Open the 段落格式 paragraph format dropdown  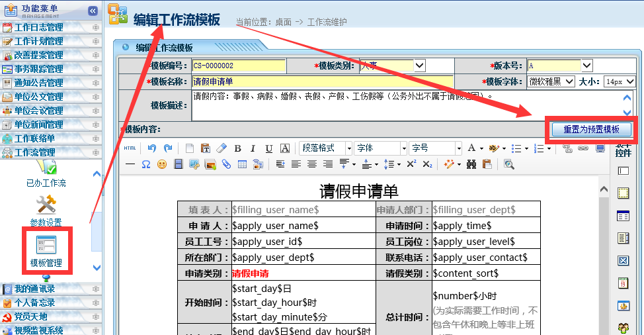(x=325, y=148)
